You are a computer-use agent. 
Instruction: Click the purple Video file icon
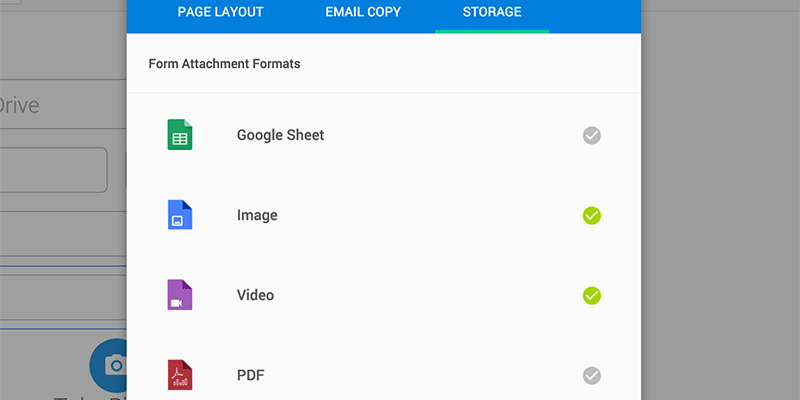pos(180,295)
